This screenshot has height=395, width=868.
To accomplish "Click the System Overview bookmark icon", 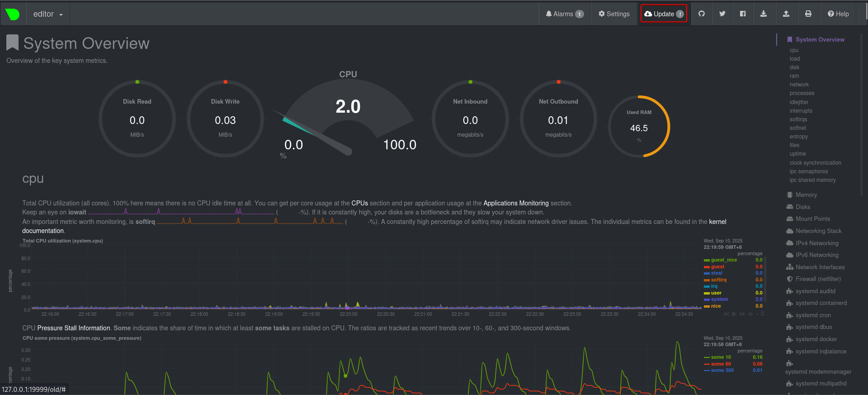I will 12,43.
